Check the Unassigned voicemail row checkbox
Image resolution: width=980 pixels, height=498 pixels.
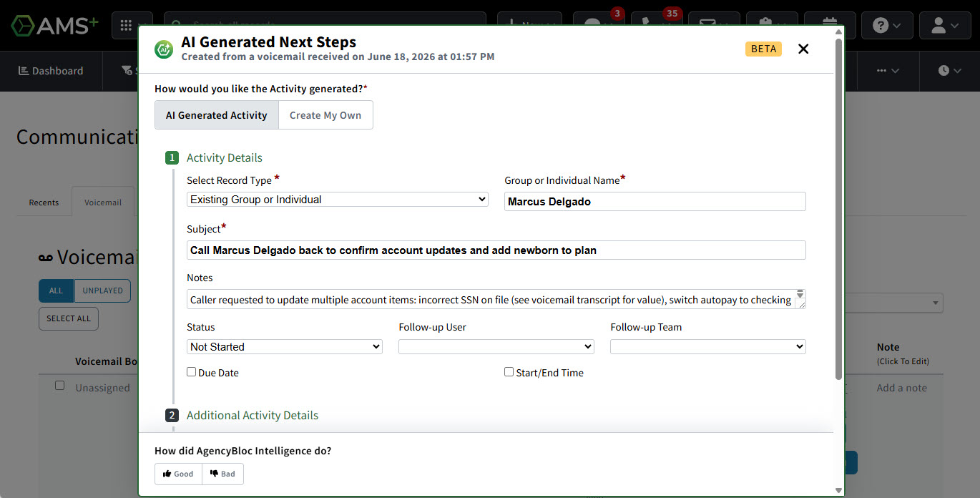pos(60,386)
